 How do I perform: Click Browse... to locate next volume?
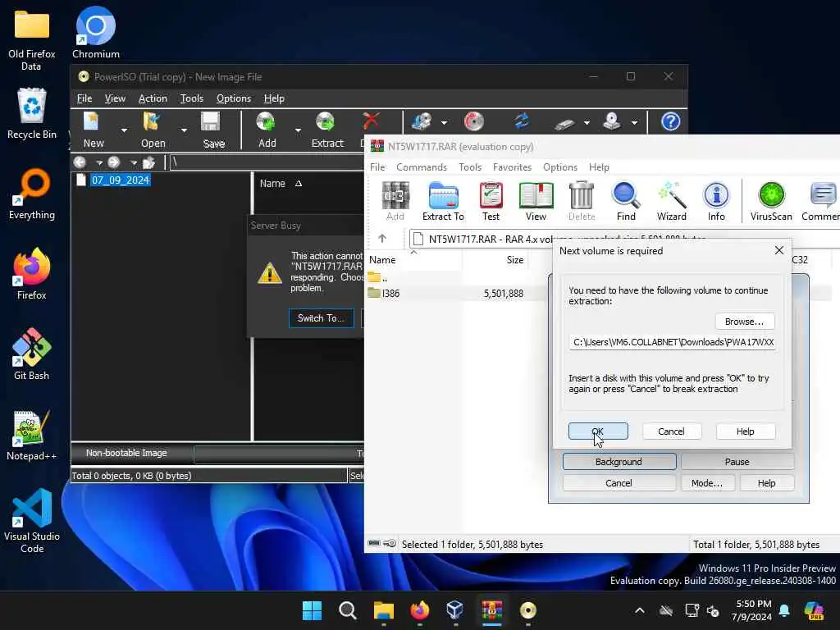pyautogui.click(x=745, y=322)
